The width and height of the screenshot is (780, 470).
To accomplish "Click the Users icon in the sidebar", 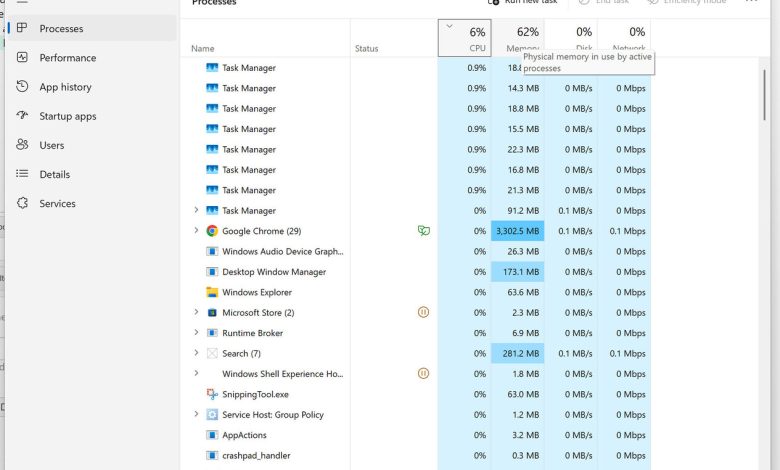I will pyautogui.click(x=22, y=145).
